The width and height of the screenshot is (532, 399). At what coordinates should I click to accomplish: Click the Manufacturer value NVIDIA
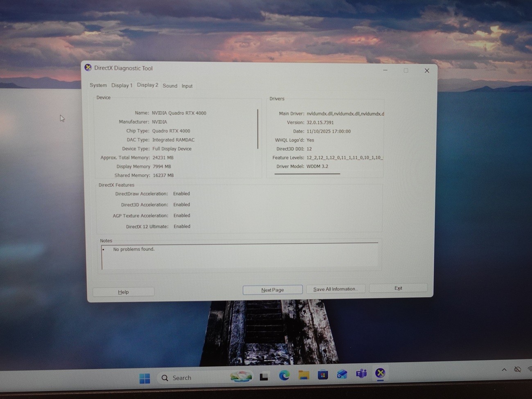click(x=160, y=122)
